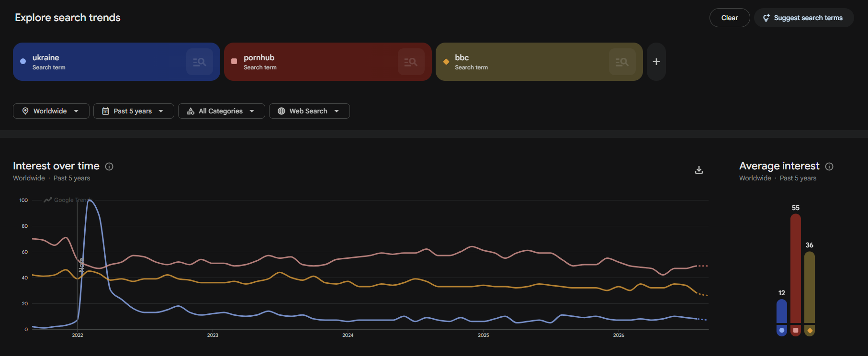Open the Web Search type dropdown
The image size is (868, 356).
click(309, 111)
